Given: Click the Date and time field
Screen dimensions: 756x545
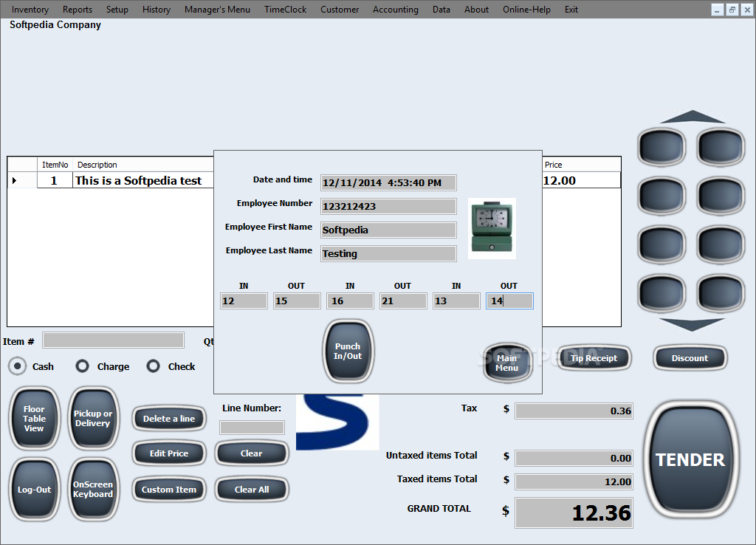Looking at the screenshot, I should click(388, 183).
